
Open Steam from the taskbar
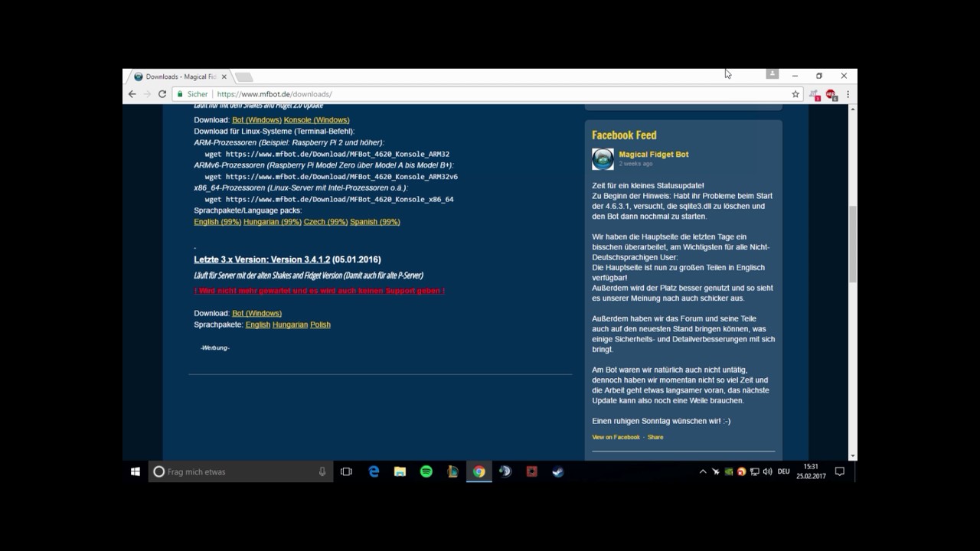[x=558, y=471]
